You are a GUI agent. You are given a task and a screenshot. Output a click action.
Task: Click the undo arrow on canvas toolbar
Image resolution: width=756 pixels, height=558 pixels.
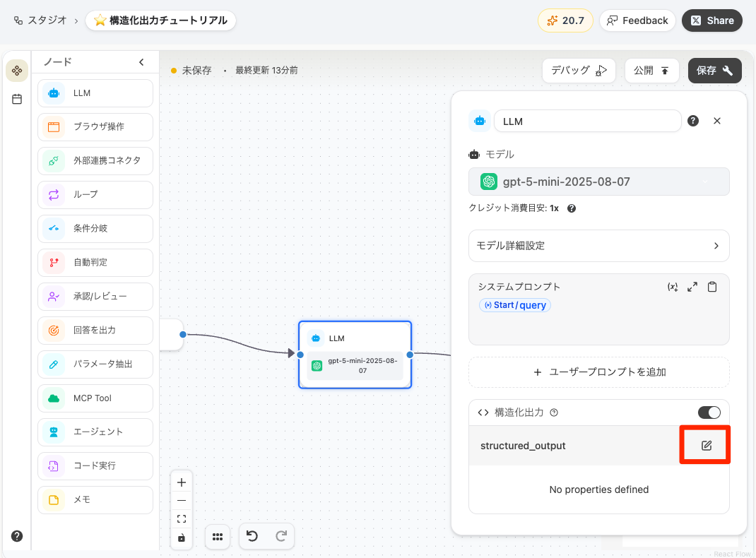252,537
